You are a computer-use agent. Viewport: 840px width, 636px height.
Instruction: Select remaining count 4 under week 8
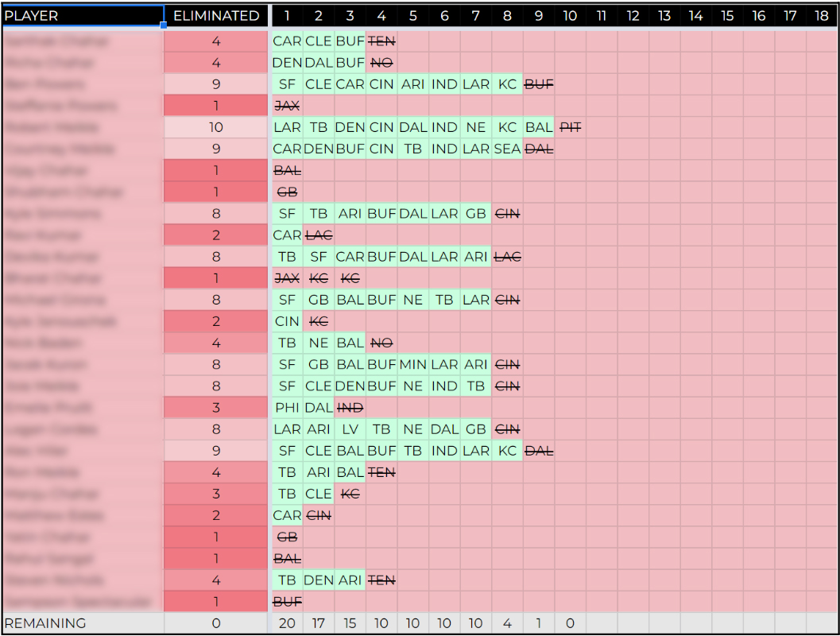coord(507,623)
